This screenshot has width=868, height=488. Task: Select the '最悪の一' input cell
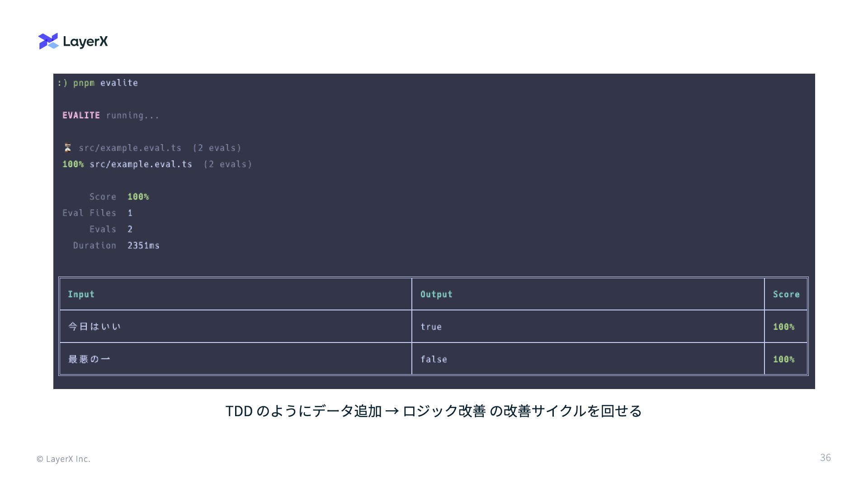[89, 359]
